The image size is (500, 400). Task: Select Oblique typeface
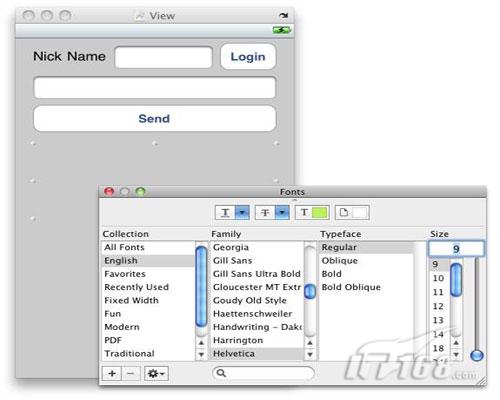[366, 261]
